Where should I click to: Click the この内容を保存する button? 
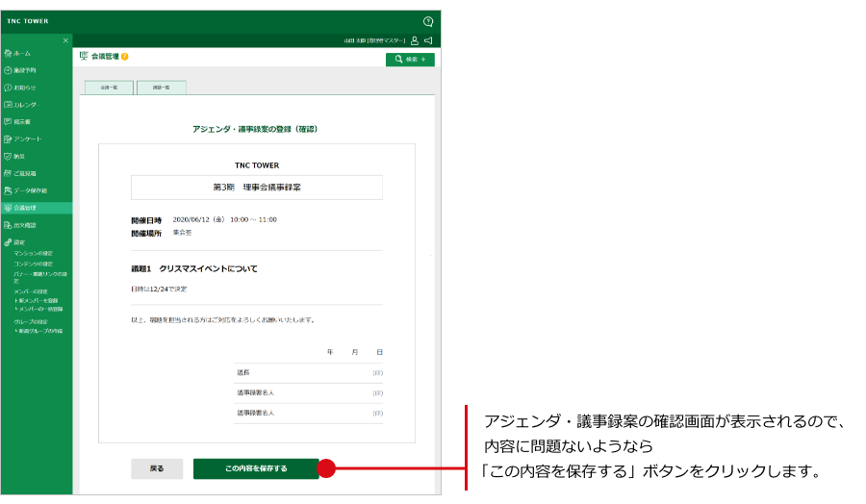255,468
